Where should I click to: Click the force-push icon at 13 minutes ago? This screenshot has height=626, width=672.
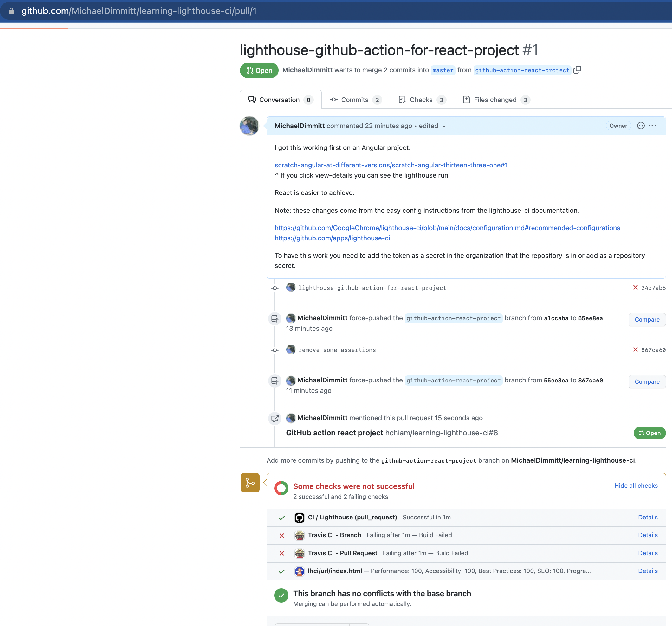pos(275,319)
